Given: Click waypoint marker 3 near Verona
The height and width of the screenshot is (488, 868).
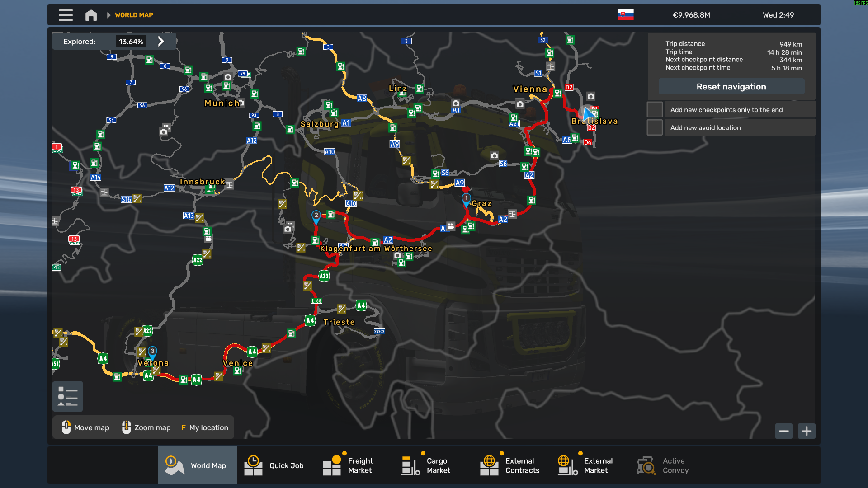Looking at the screenshot, I should click(x=153, y=352).
